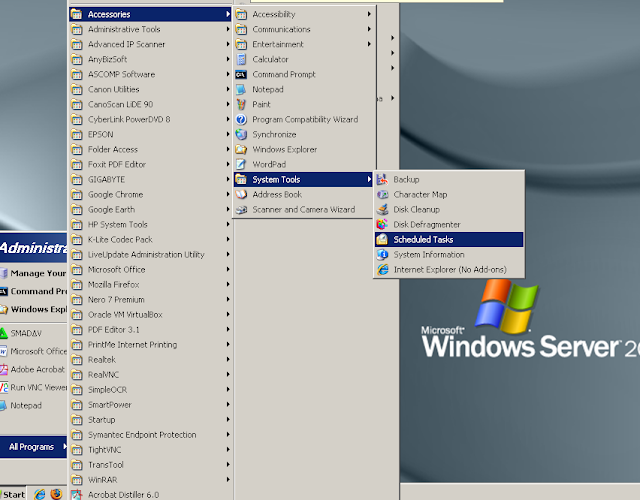This screenshot has width=640, height=500.
Task: Open the Accessories program folder
Action: pyautogui.click(x=150, y=14)
